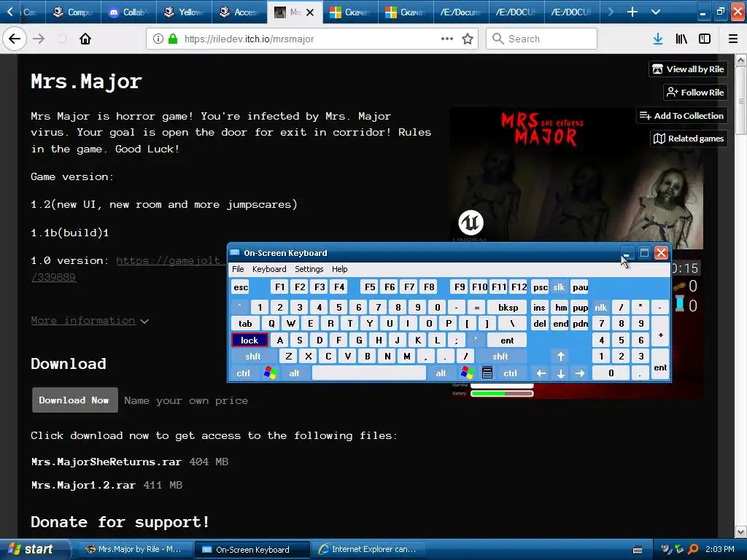Switch to the Yellow browser tab

[x=184, y=12]
